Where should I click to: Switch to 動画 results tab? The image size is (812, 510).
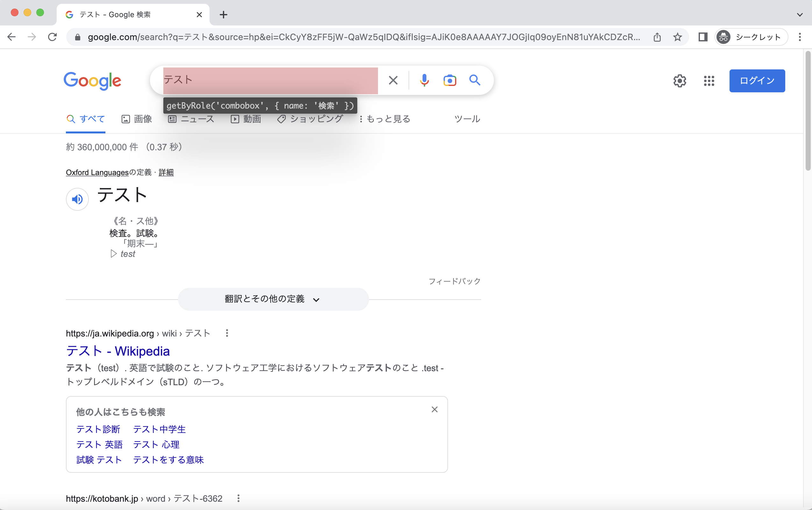pyautogui.click(x=246, y=119)
